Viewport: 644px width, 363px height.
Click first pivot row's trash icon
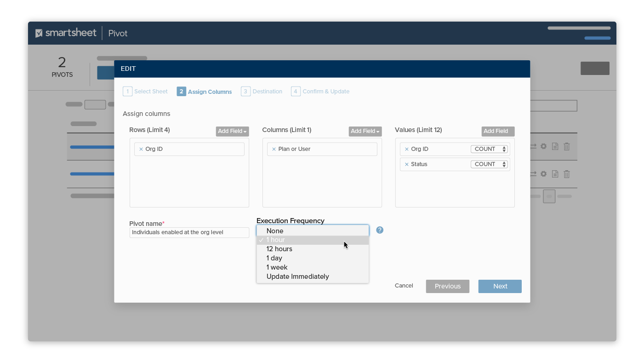[567, 146]
